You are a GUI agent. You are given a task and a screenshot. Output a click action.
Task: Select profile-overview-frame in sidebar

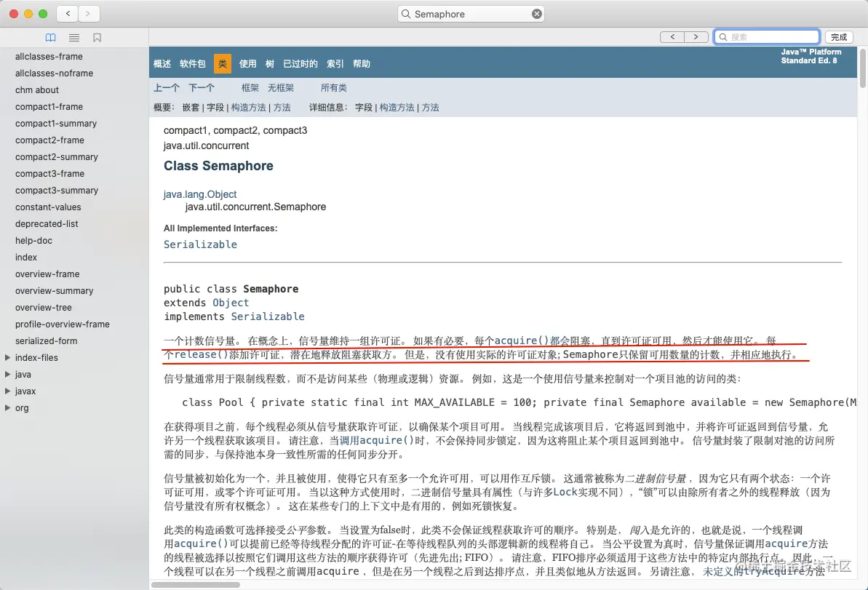coord(62,324)
